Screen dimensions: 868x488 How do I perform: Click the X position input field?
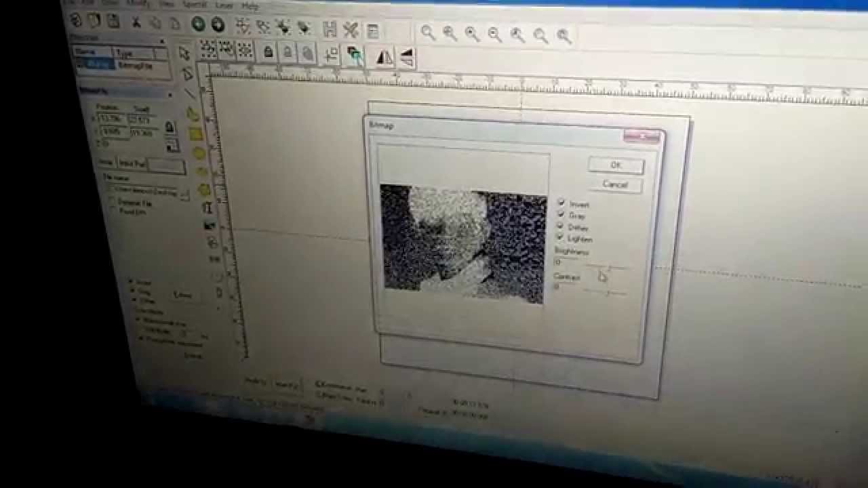coord(113,119)
